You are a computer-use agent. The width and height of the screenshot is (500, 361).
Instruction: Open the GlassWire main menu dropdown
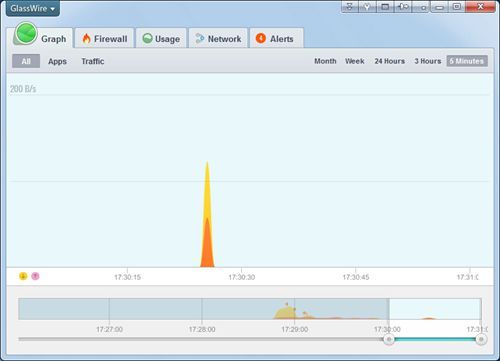(33, 8)
